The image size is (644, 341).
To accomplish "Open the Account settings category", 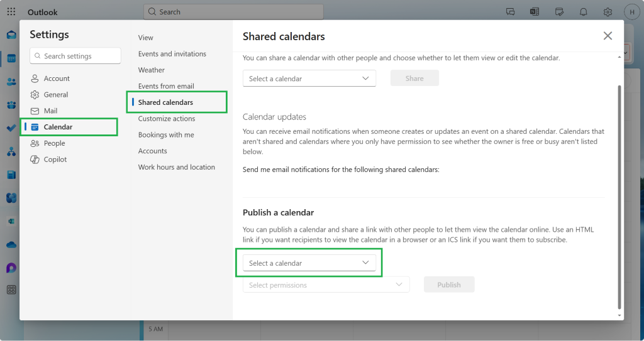I will [57, 78].
